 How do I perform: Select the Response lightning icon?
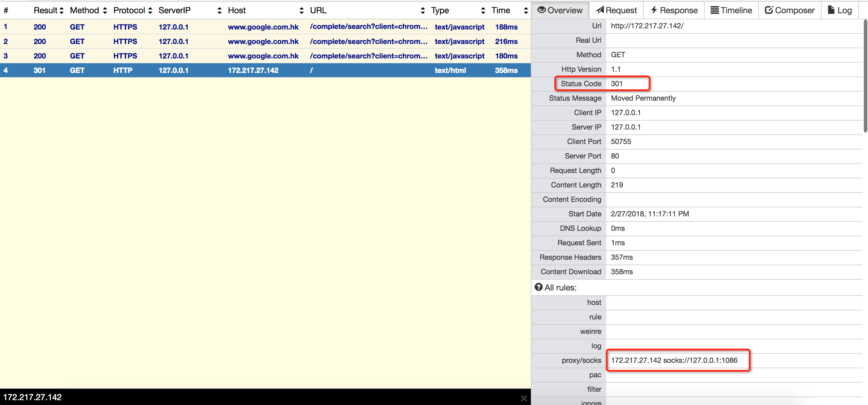point(654,10)
